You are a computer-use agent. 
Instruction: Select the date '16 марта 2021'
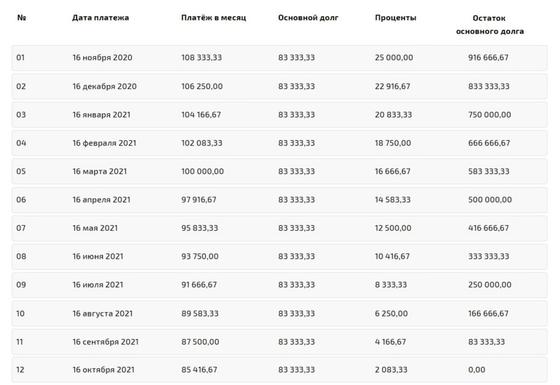tap(100, 171)
